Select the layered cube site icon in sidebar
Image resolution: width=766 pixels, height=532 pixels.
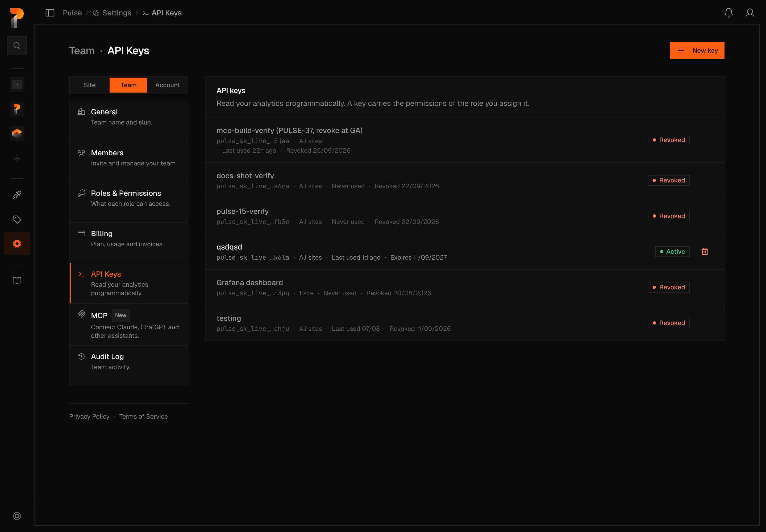point(17,134)
